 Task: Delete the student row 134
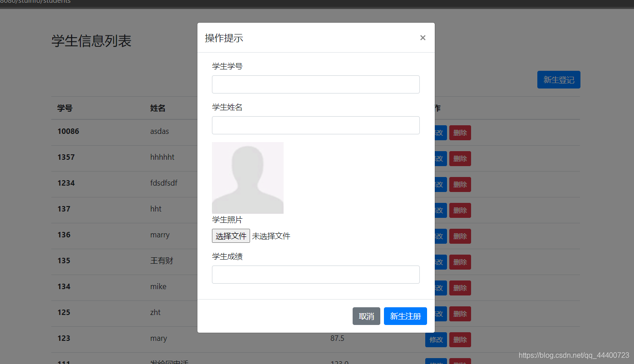(460, 288)
